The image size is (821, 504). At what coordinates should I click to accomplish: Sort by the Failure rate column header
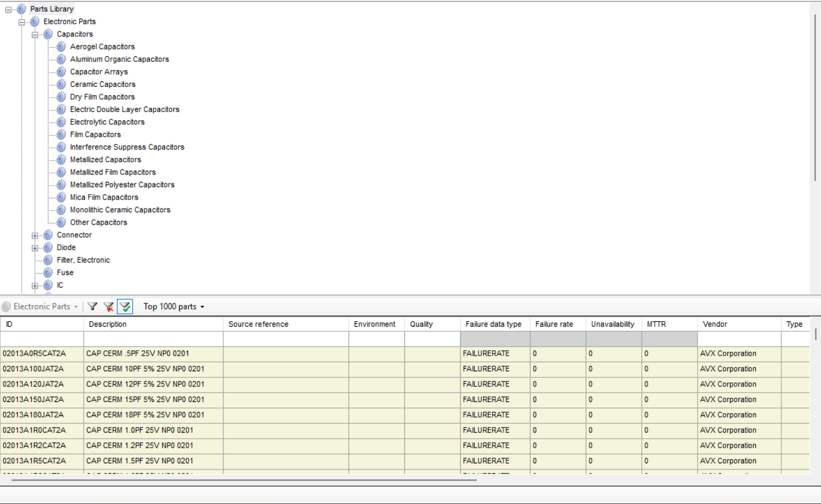(558, 324)
